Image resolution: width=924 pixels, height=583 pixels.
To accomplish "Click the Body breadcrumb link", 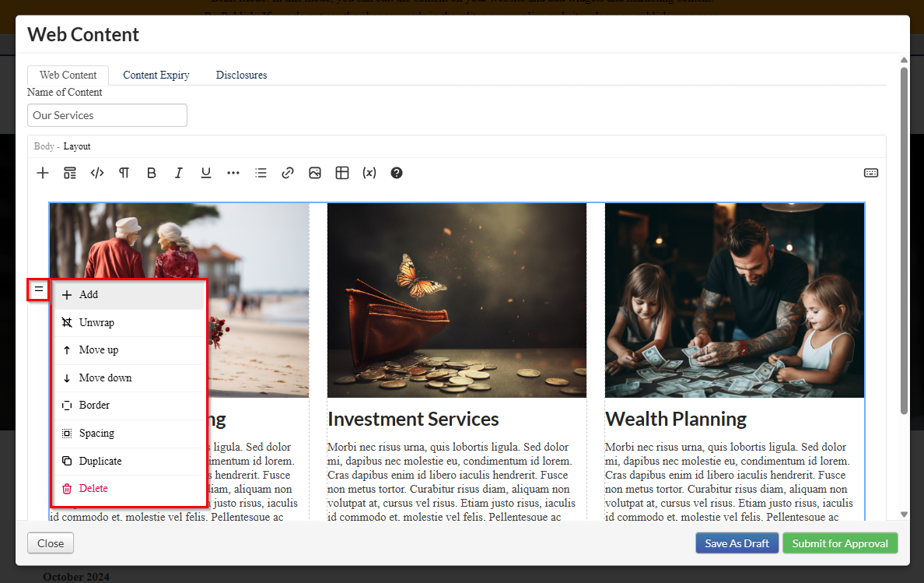I will coord(44,146).
